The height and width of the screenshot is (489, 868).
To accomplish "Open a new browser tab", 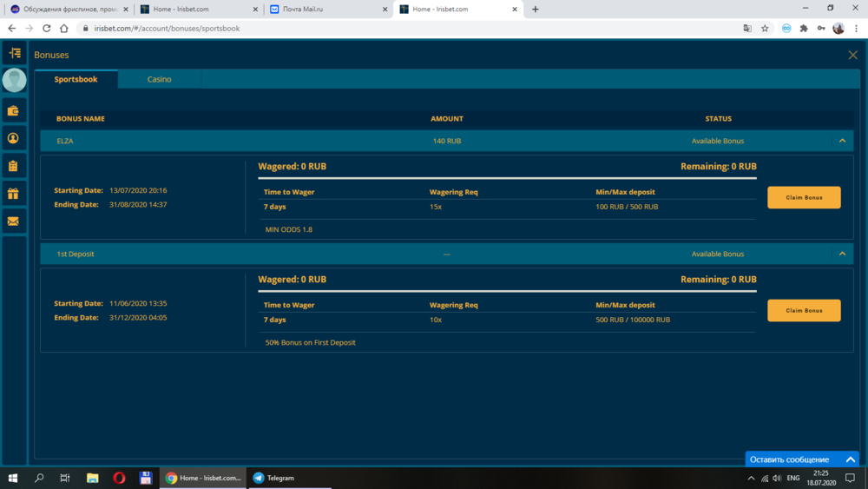I will pyautogui.click(x=536, y=9).
